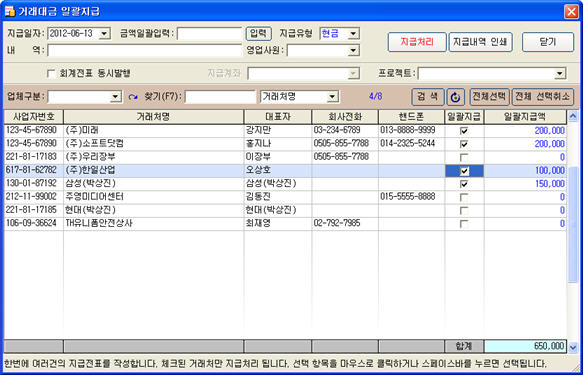Click phone number 03-234-6789
The height and width of the screenshot is (375, 583).
337,130
